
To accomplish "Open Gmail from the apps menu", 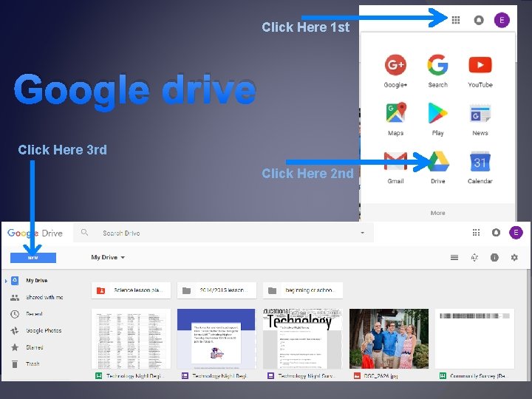I will click(395, 167).
